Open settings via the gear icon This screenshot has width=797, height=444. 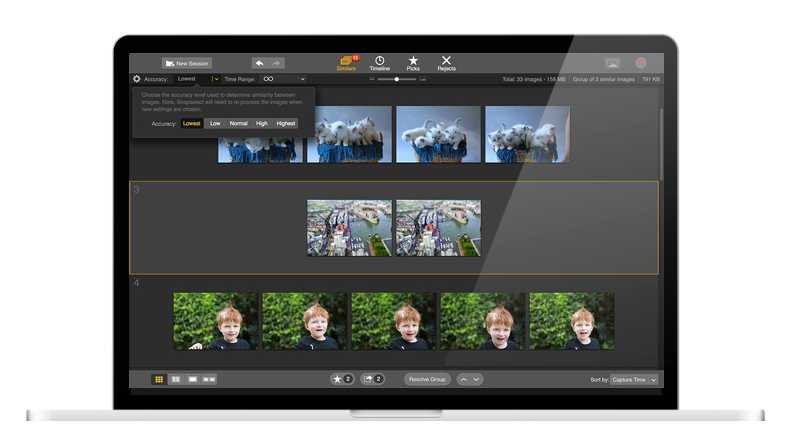pos(137,79)
